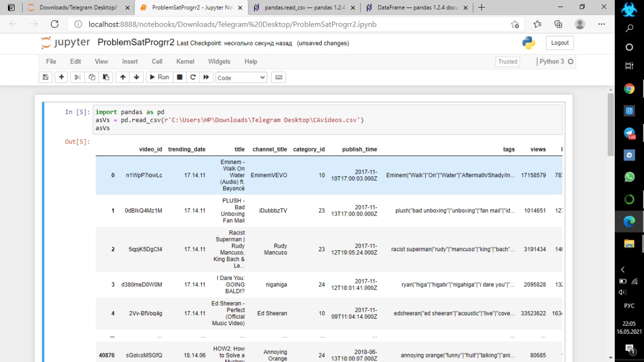Click the Trusted notebook indicator
The image size is (644, 362).
click(x=508, y=61)
